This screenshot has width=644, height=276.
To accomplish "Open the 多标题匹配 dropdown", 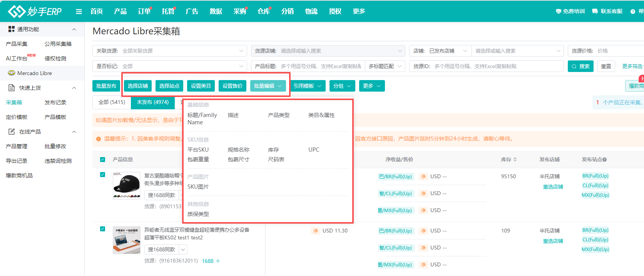I will click(x=385, y=66).
